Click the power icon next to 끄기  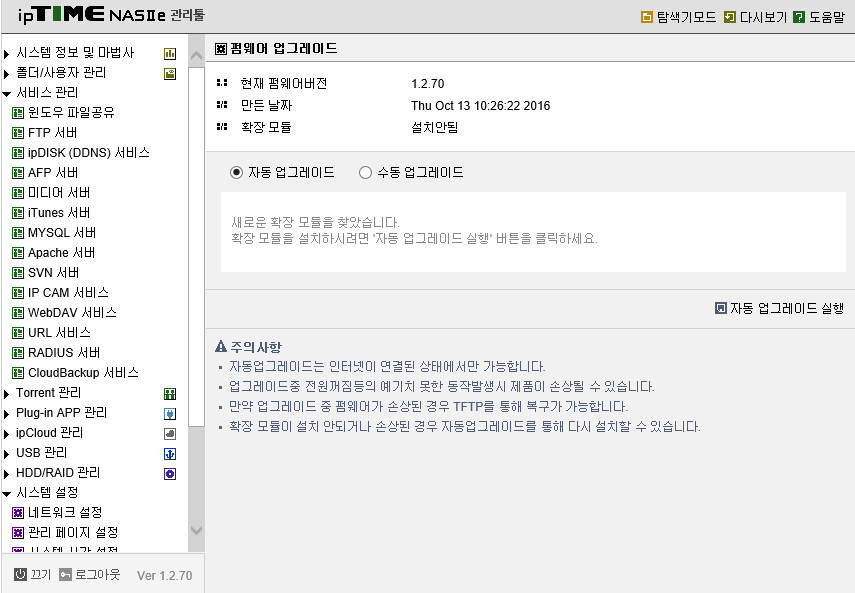point(20,574)
